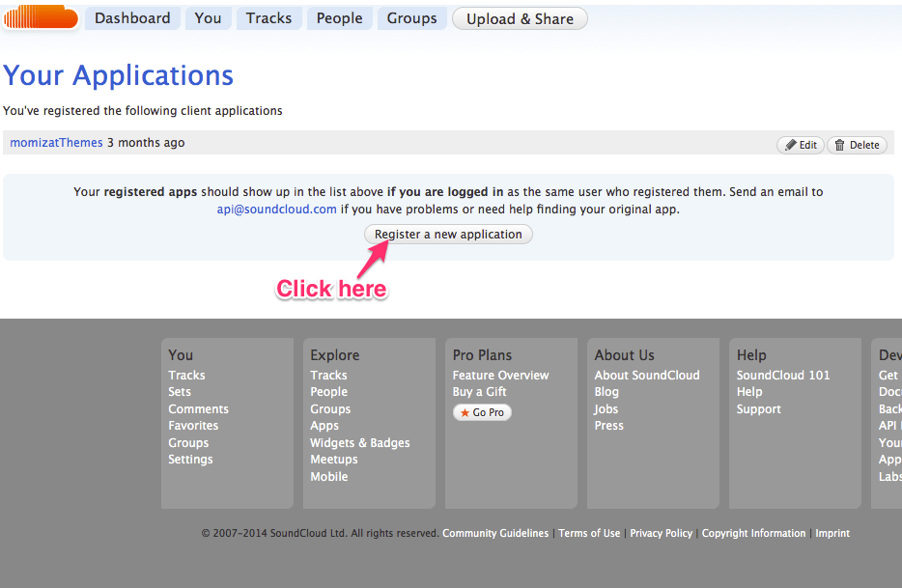
Task: Click Register a new application button
Action: 448,235
